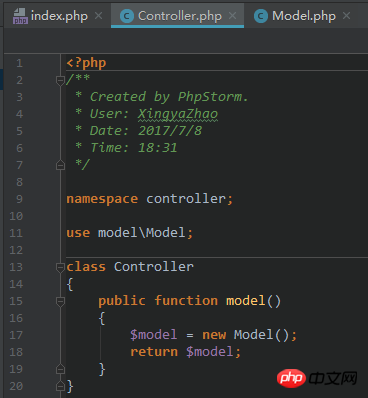368x398 pixels.
Task: Collapse the class Controller fold marker at line 13
Action: (x=60, y=267)
